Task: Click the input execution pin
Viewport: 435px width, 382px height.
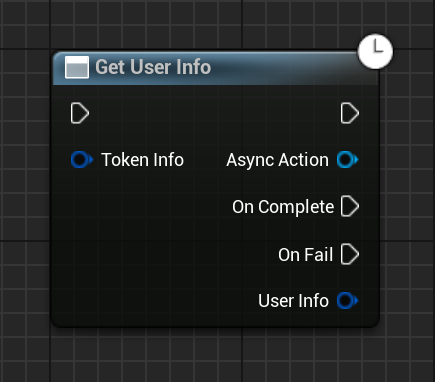Action: tap(80, 113)
